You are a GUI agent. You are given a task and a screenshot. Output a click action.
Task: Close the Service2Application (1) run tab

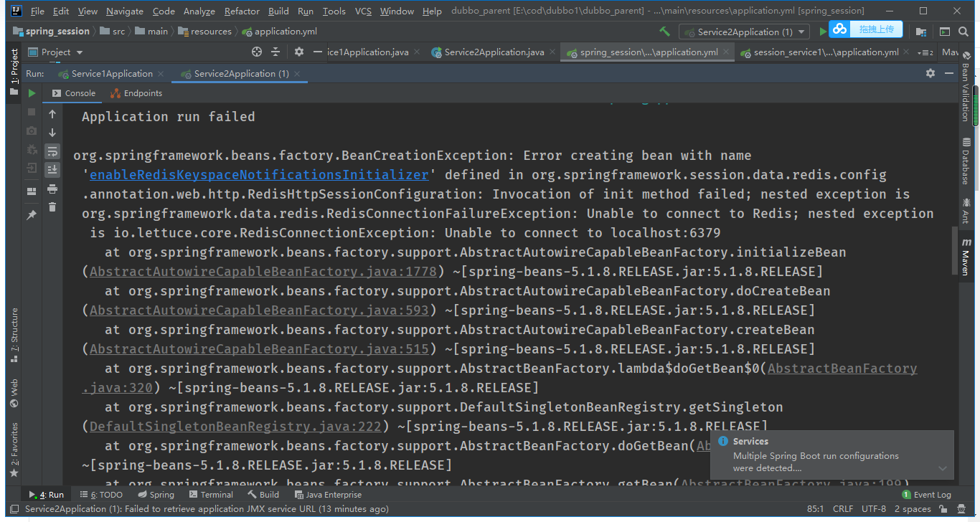(297, 74)
